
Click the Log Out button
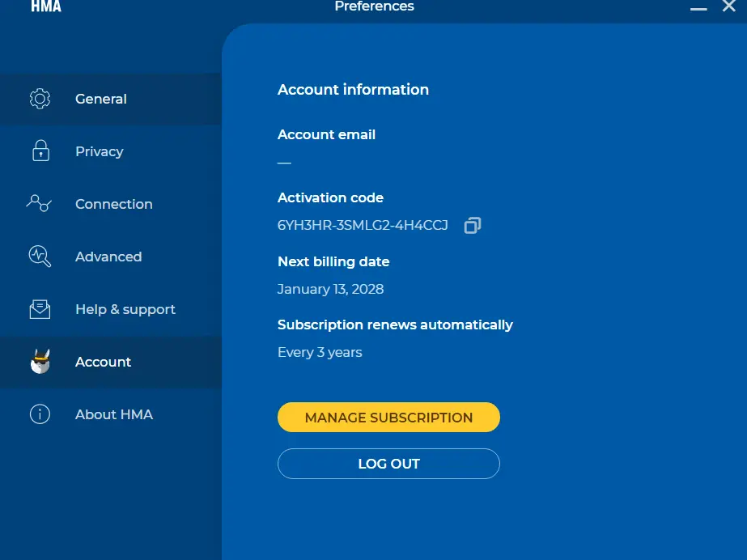pyautogui.click(x=388, y=464)
